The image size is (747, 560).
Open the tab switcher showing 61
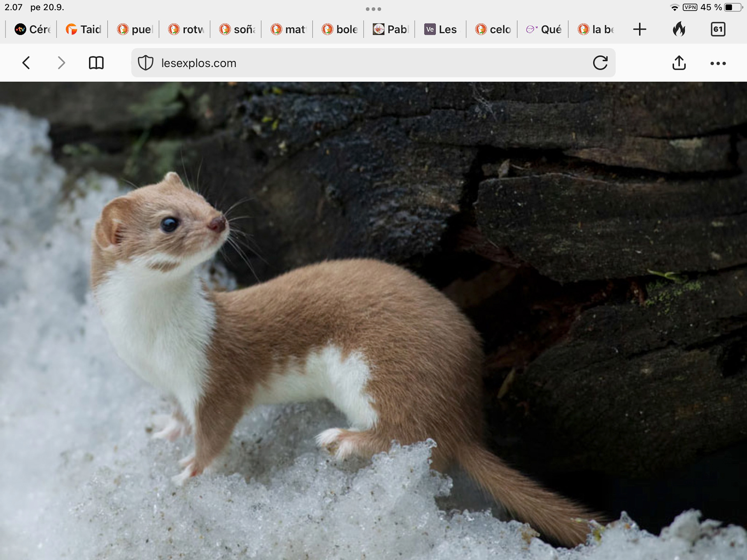tap(718, 29)
